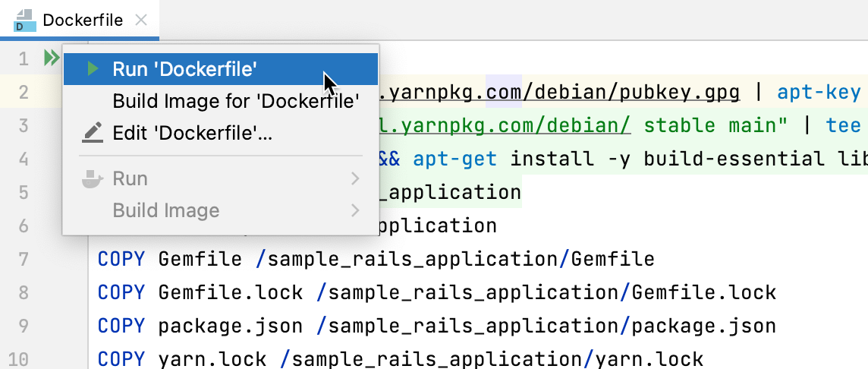This screenshot has height=369, width=868.
Task: Choose Build Image for 'Dockerfile'
Action: [x=235, y=101]
